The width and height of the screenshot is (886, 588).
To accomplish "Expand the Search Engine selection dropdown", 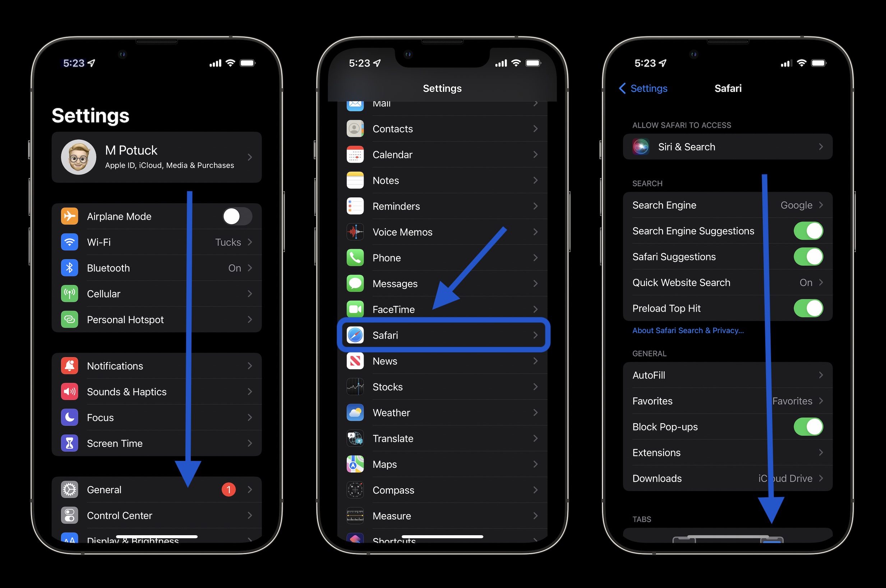I will pos(723,204).
